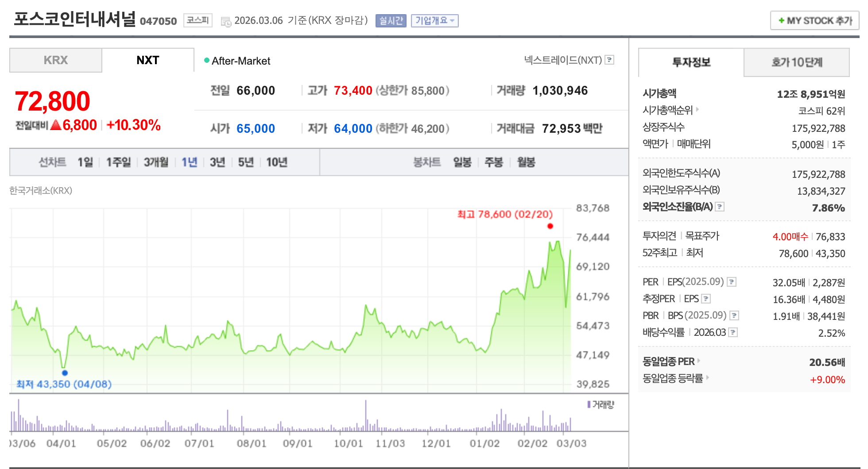
Task: Expand the 동일업종 등락률 arrow link
Action: tap(707, 377)
